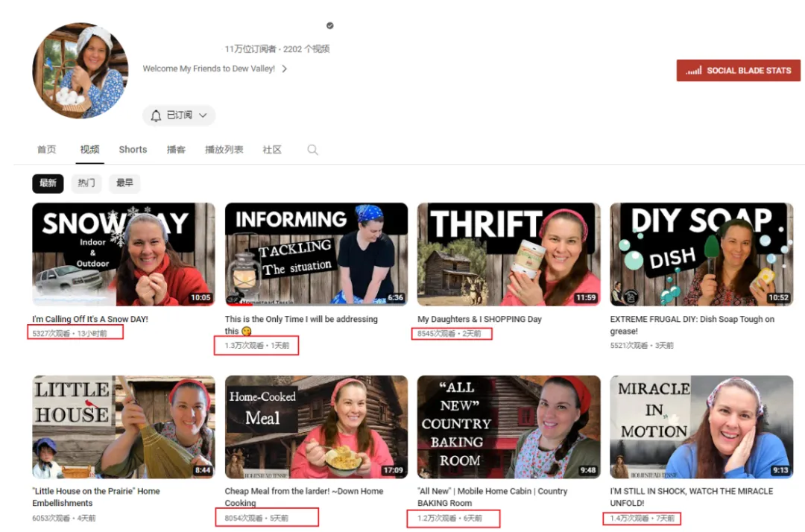Image resolution: width=805 pixels, height=532 pixels.
Task: Select the 热门 sort filter chip
Action: coord(86,183)
